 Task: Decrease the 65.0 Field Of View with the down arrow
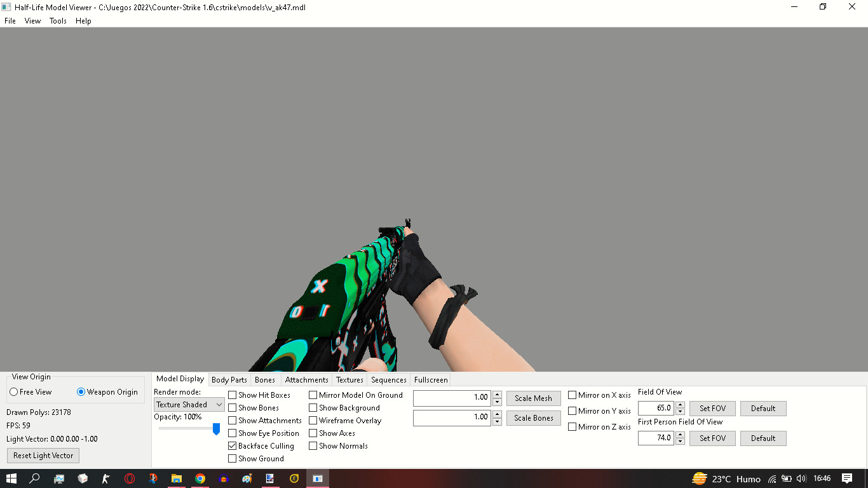[x=680, y=411]
